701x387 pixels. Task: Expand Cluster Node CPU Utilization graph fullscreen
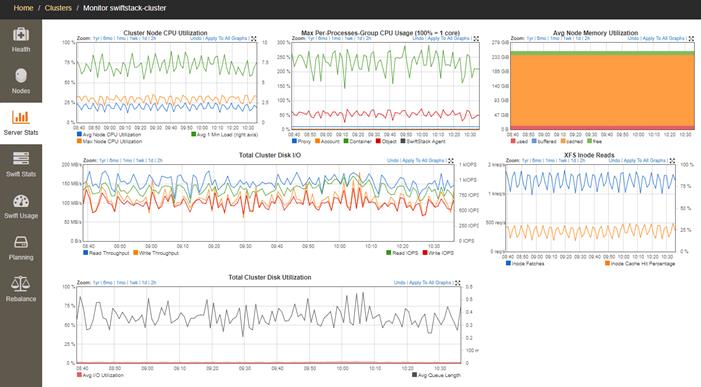(253, 39)
